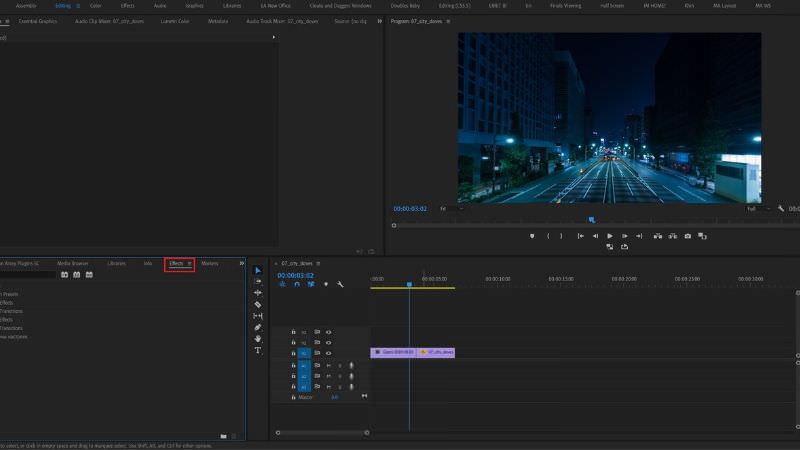Mark Out point in Program monitor

[x=561, y=236]
